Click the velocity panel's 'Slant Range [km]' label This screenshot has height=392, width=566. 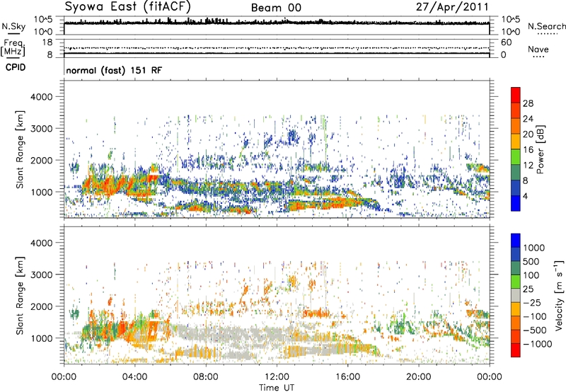(x=20, y=296)
